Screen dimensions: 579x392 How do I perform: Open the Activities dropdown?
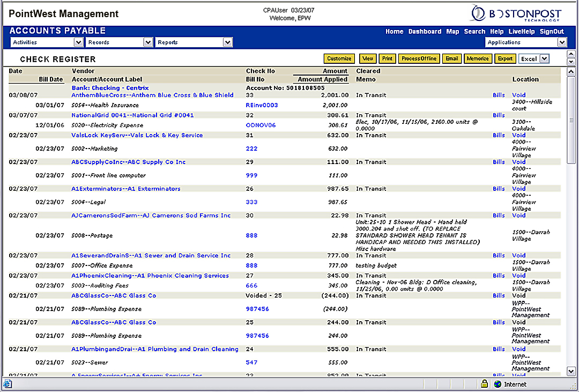point(47,42)
